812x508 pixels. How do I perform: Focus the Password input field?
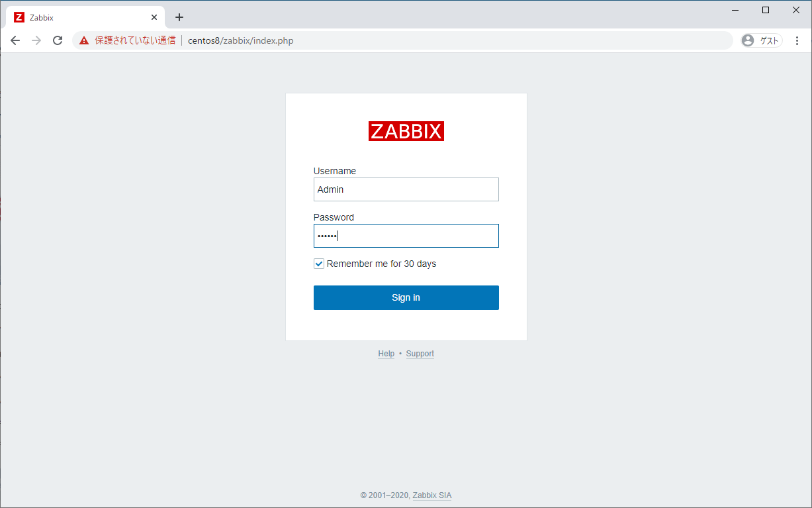click(406, 236)
